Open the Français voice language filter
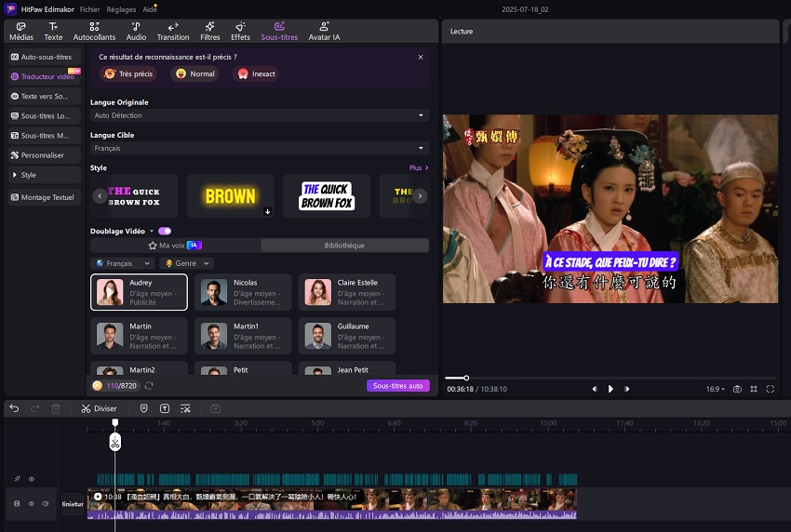 pos(123,263)
